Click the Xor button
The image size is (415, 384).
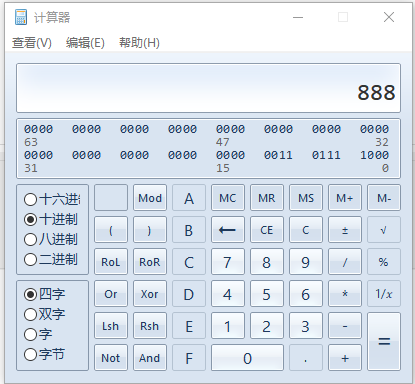(150, 294)
